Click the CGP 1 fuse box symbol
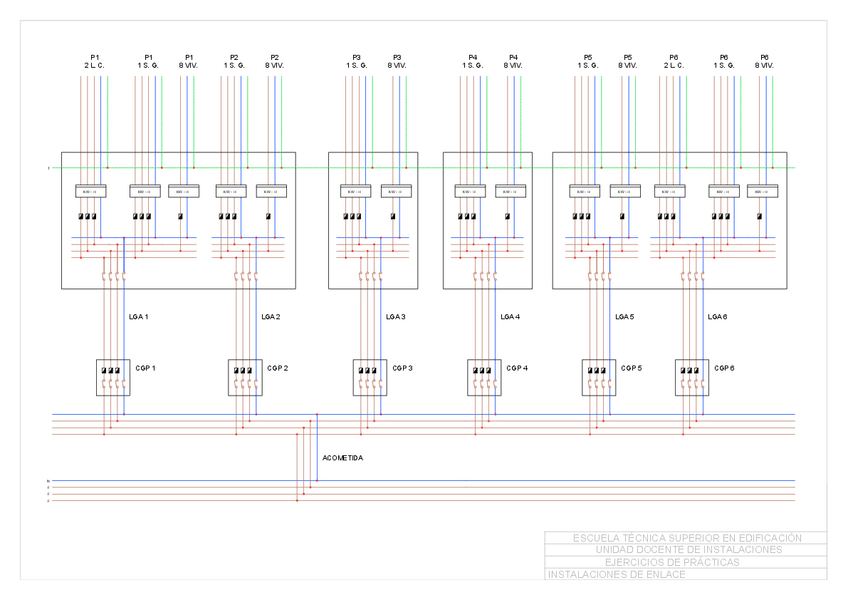848x600 pixels. [113, 377]
